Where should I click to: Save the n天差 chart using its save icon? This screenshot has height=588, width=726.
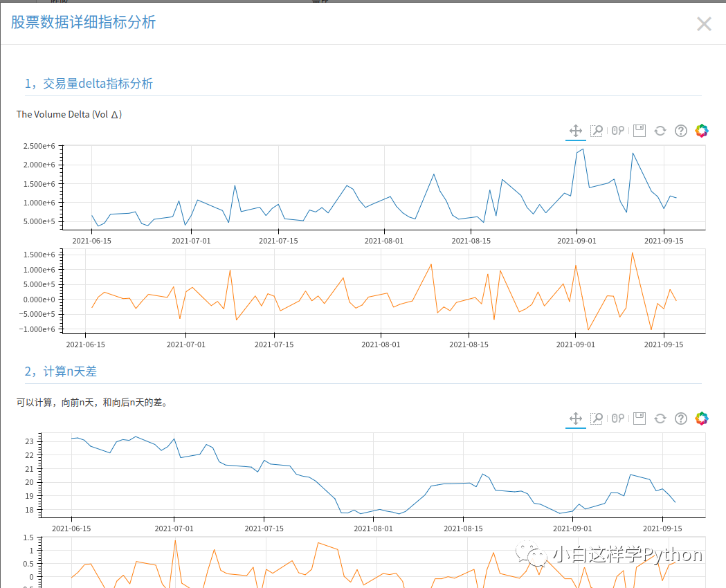point(638,418)
